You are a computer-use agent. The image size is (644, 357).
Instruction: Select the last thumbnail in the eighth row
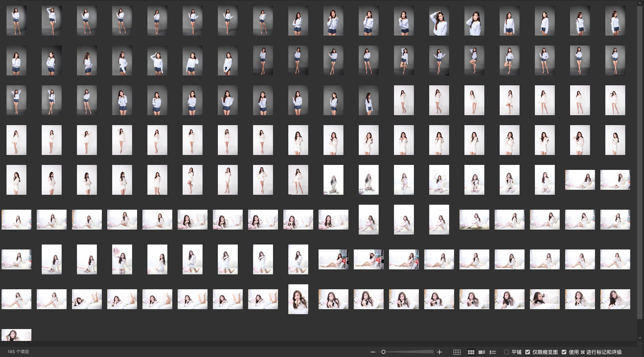click(615, 299)
